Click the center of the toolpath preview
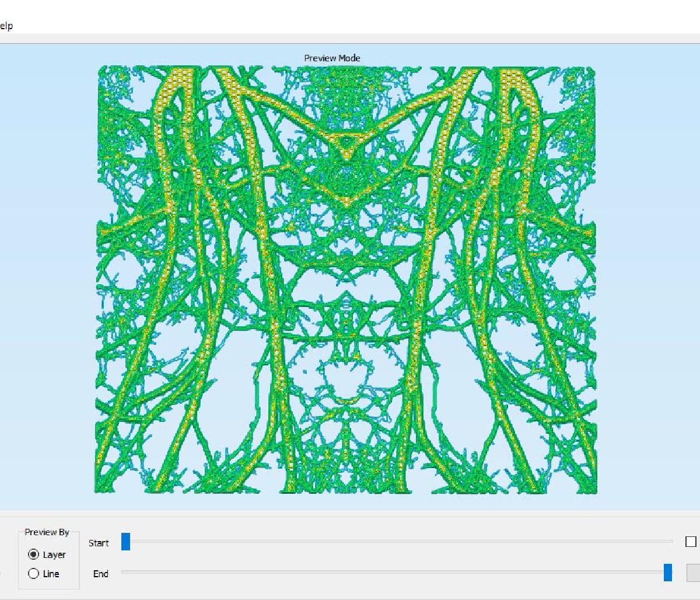The width and height of the screenshot is (700, 600). pyautogui.click(x=346, y=280)
